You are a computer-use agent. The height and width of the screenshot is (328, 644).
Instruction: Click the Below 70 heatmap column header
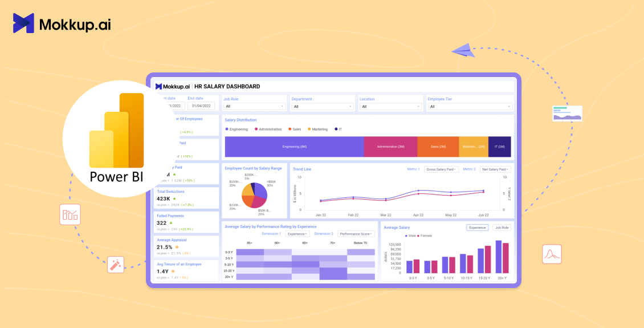pyautogui.click(x=361, y=243)
